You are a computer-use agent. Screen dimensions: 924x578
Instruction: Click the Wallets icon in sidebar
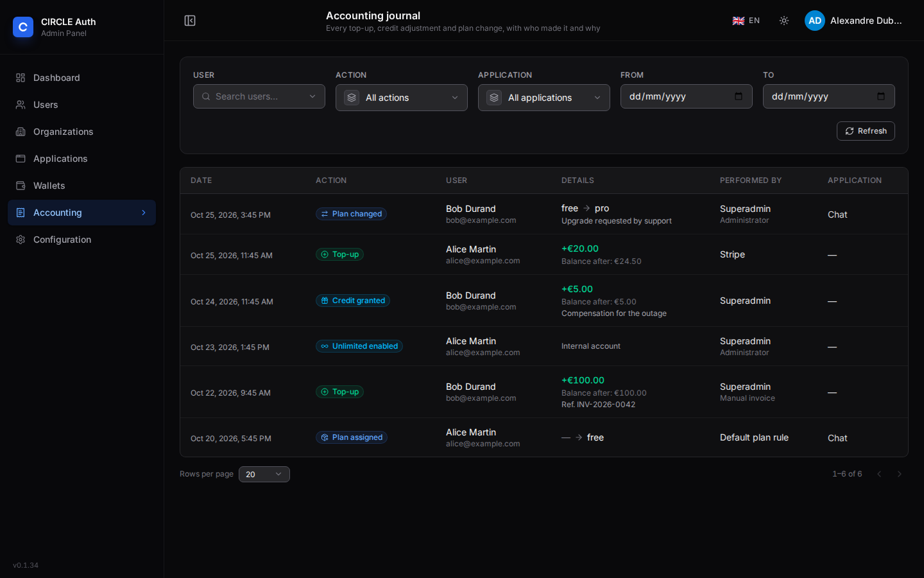click(21, 186)
